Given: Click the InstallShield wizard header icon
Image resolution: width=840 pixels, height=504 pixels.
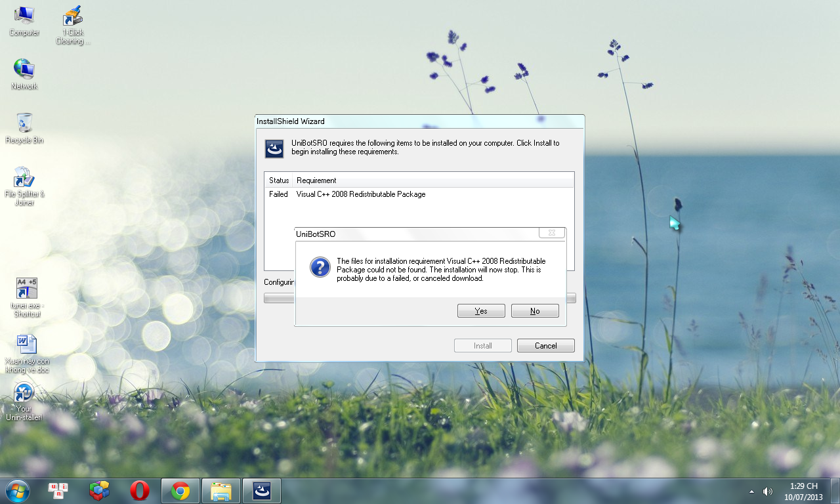Looking at the screenshot, I should pyautogui.click(x=274, y=149).
